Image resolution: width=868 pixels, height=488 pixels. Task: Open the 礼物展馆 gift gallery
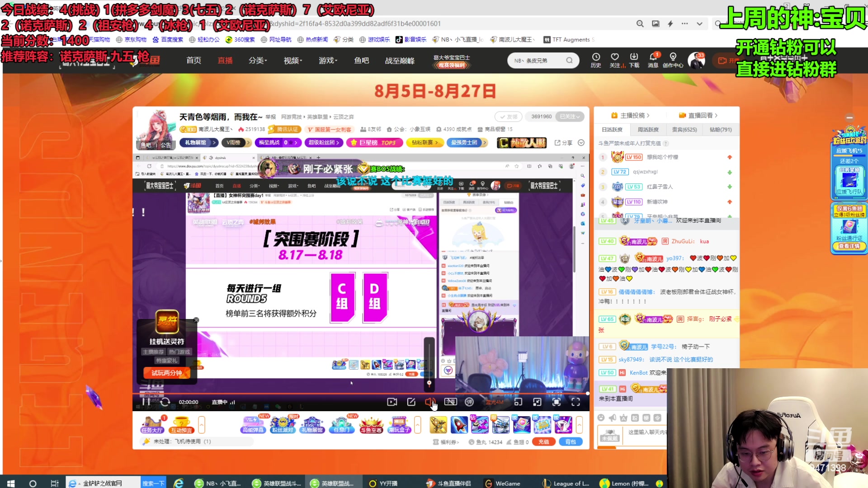[x=313, y=425]
